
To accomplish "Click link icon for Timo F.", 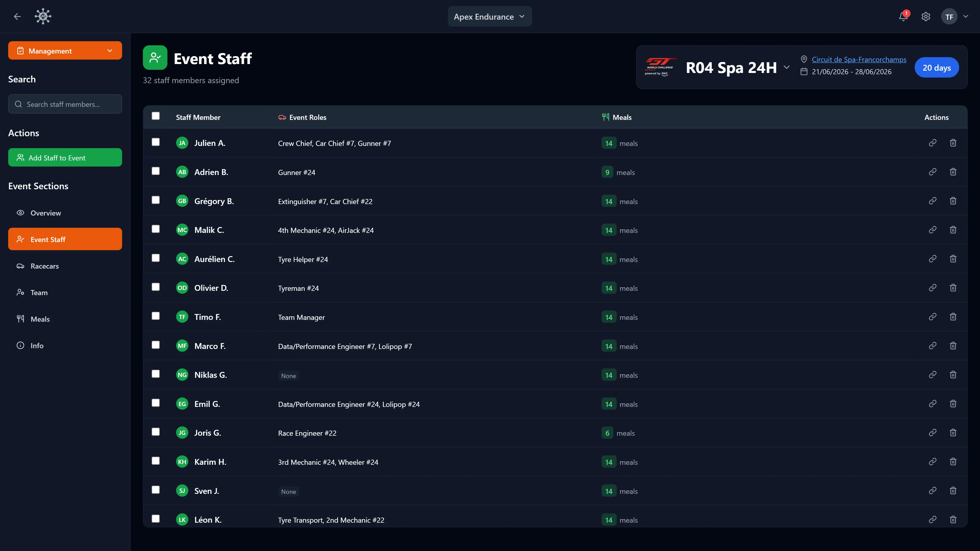I will click(933, 317).
